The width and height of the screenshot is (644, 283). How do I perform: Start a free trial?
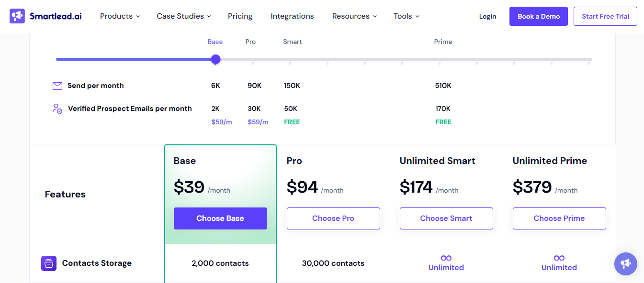click(605, 16)
